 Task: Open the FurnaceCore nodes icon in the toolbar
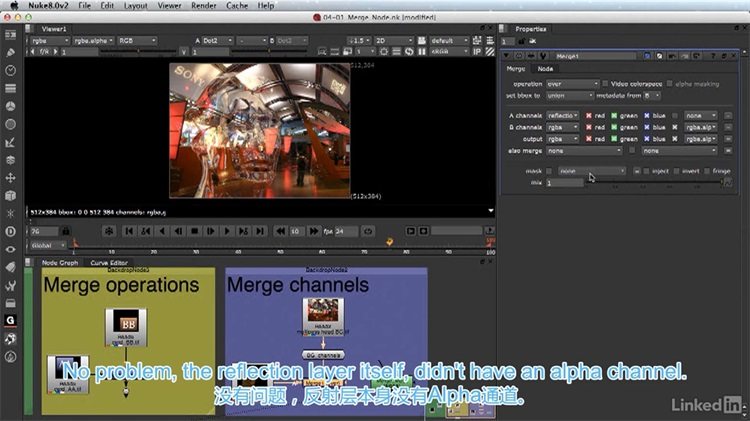[x=10, y=339]
